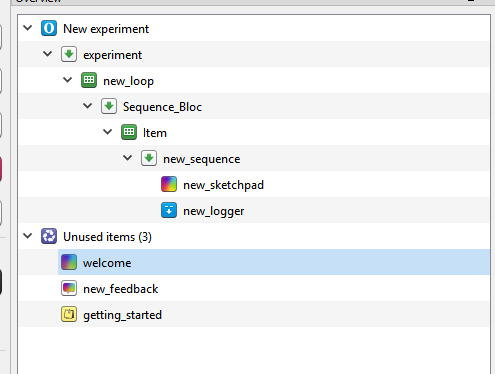This screenshot has height=374, width=495.
Task: Select the 'new_sketchpad' item label
Action: [x=223, y=185]
